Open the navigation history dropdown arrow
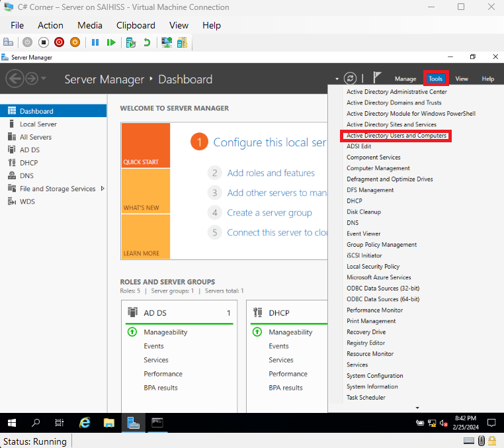This screenshot has height=448, width=504. tap(44, 79)
